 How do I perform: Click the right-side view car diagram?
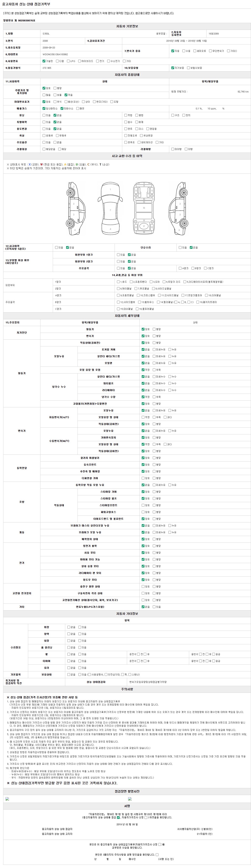pyautogui.click(x=179, y=209)
